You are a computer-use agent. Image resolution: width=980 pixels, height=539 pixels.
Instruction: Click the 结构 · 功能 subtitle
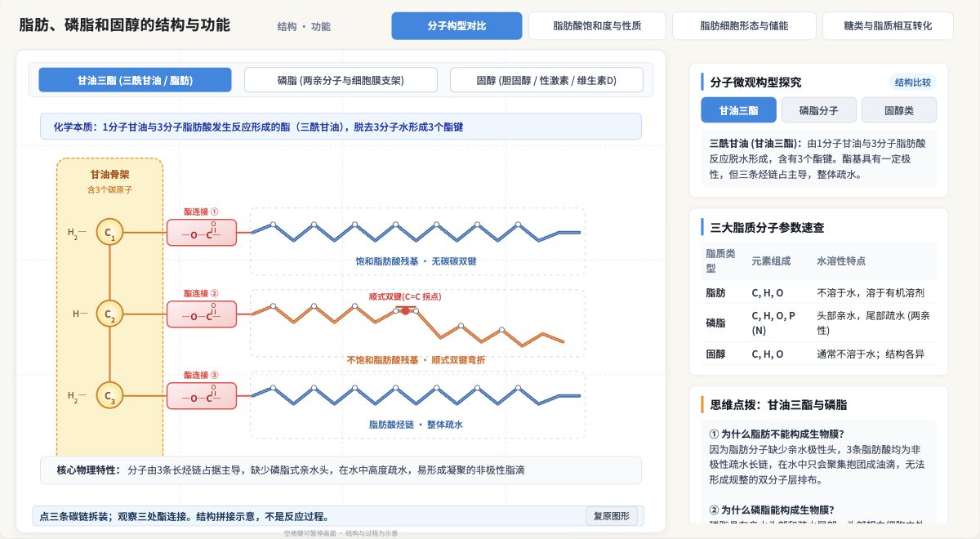coord(304,26)
